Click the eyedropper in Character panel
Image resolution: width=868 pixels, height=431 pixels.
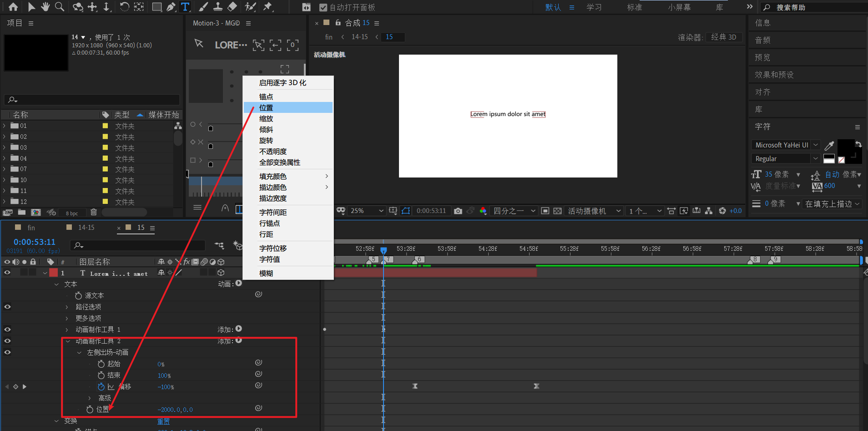[x=829, y=146]
